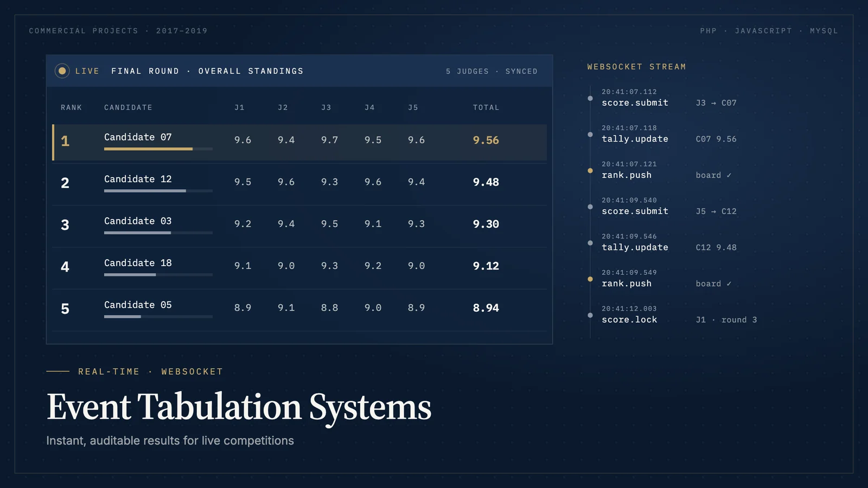The image size is (868, 488).
Task: Click the score.lock event label
Action: coord(629,320)
